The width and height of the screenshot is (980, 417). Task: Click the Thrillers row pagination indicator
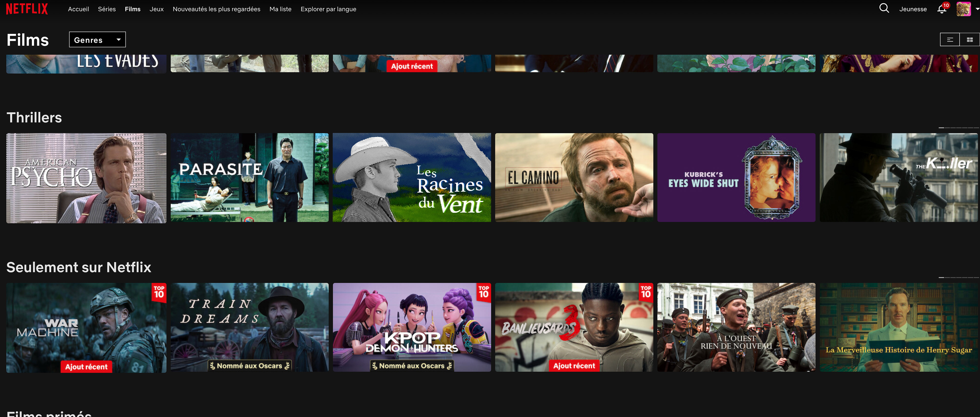pyautogui.click(x=958, y=128)
